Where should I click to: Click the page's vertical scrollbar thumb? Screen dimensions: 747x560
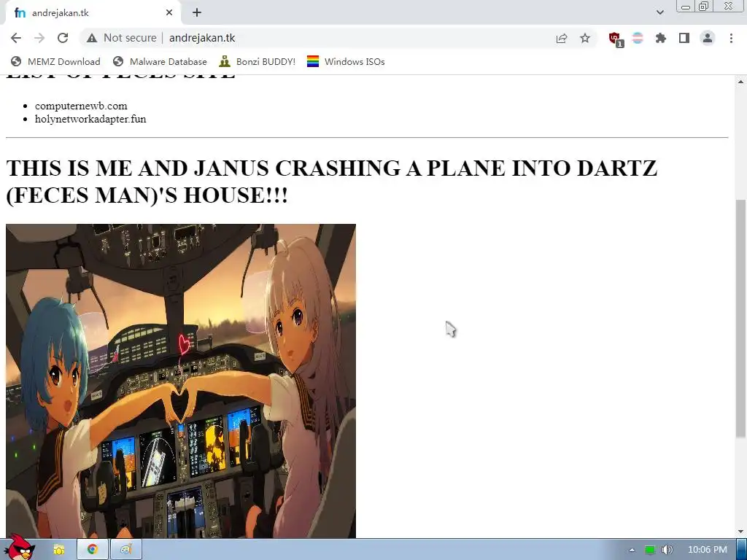tap(740, 318)
